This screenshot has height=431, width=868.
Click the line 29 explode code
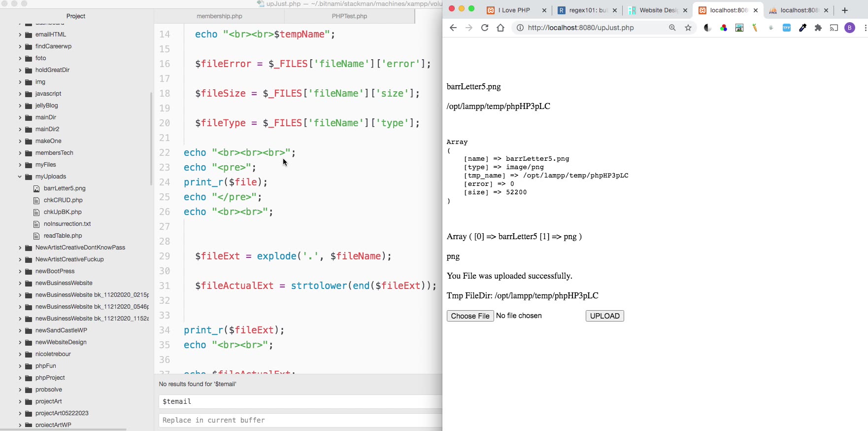[x=293, y=256]
